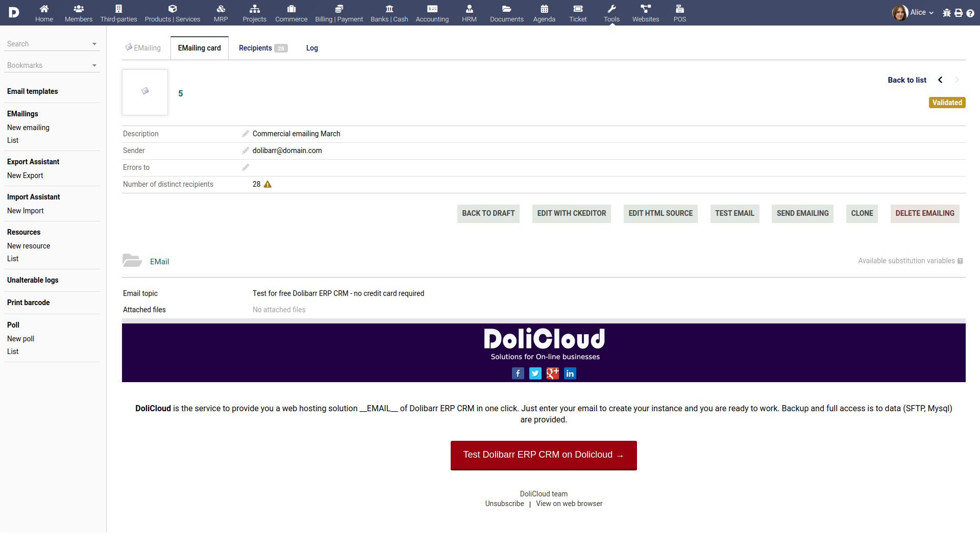Click the BACK TO DRAFT toggle
Image resolution: width=980 pixels, height=551 pixels.
coord(488,213)
